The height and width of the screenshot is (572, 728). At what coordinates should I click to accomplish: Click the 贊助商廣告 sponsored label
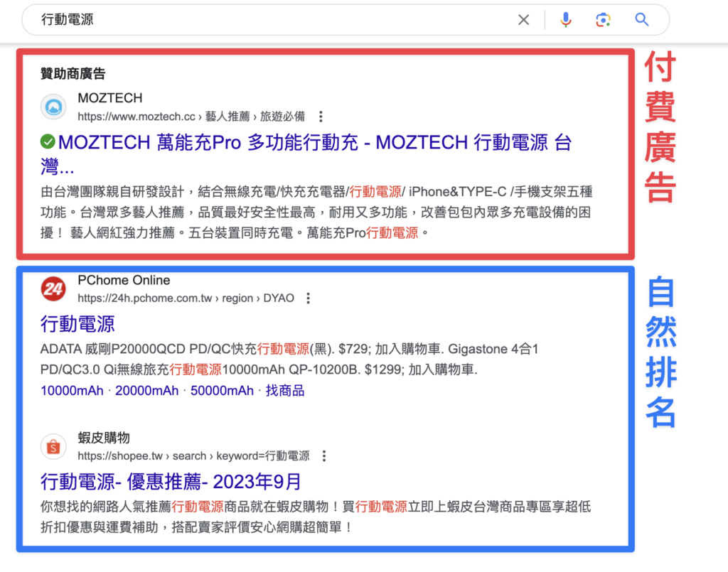pyautogui.click(x=73, y=74)
